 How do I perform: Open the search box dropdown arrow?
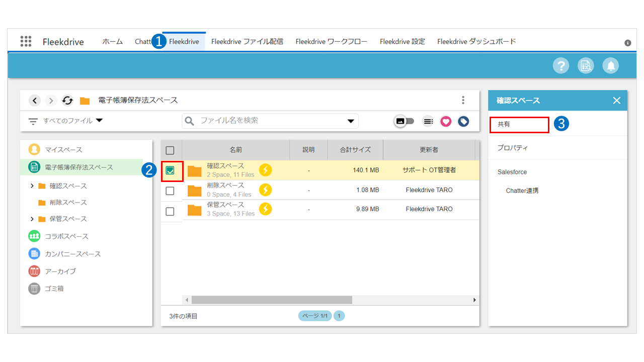pyautogui.click(x=351, y=121)
